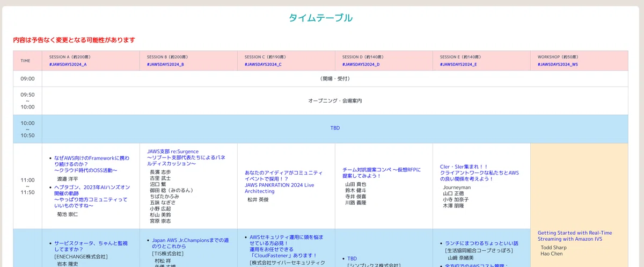Open the サービスクォータ、ちゃんと監視 session link
This screenshot has height=267, width=644.
(x=91, y=246)
